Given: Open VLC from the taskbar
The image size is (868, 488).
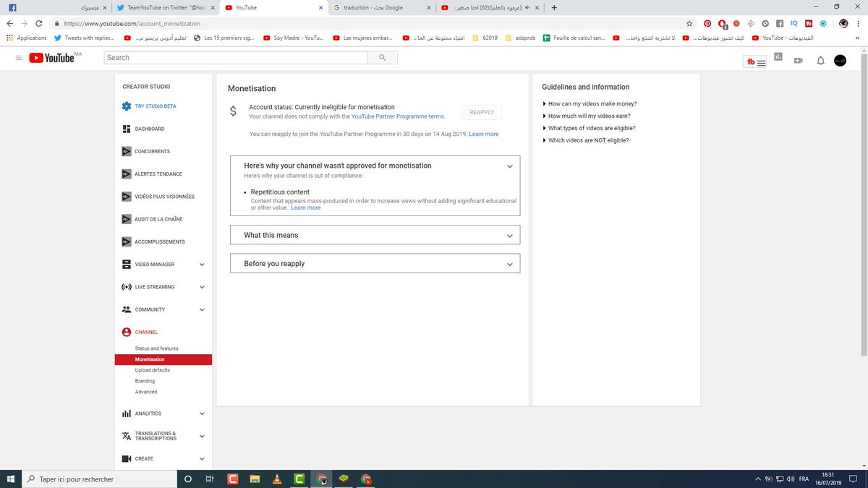Looking at the screenshot, I should pyautogui.click(x=277, y=479).
